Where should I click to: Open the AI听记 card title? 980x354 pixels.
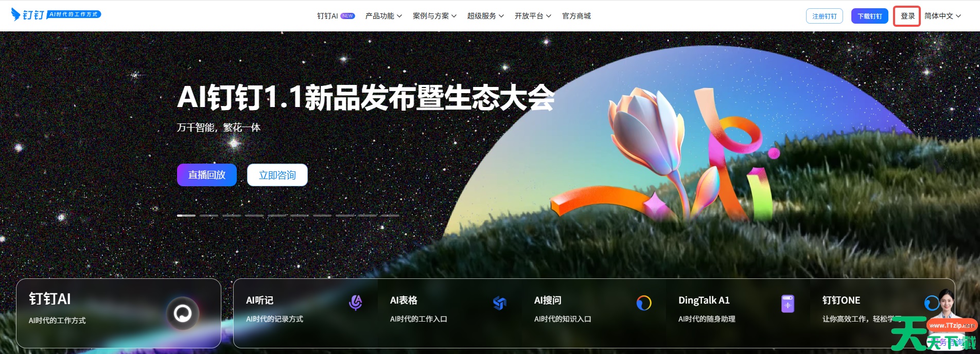coord(259,300)
